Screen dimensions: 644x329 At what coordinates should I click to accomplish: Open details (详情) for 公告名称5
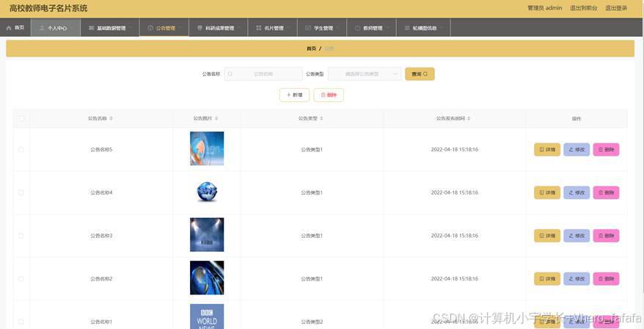547,150
